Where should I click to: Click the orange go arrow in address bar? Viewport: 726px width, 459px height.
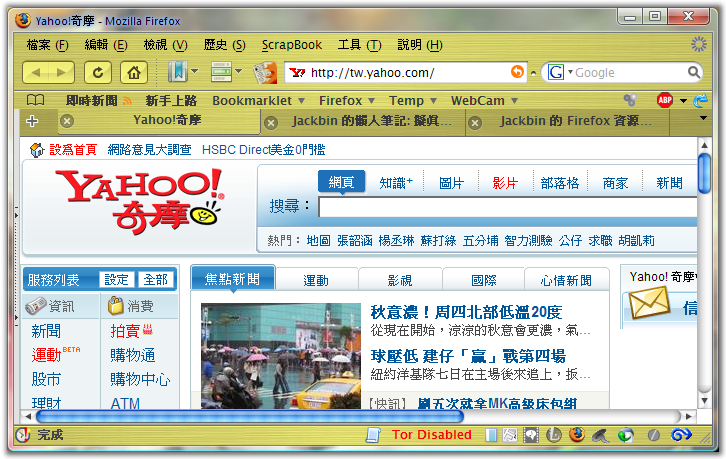click(517, 72)
